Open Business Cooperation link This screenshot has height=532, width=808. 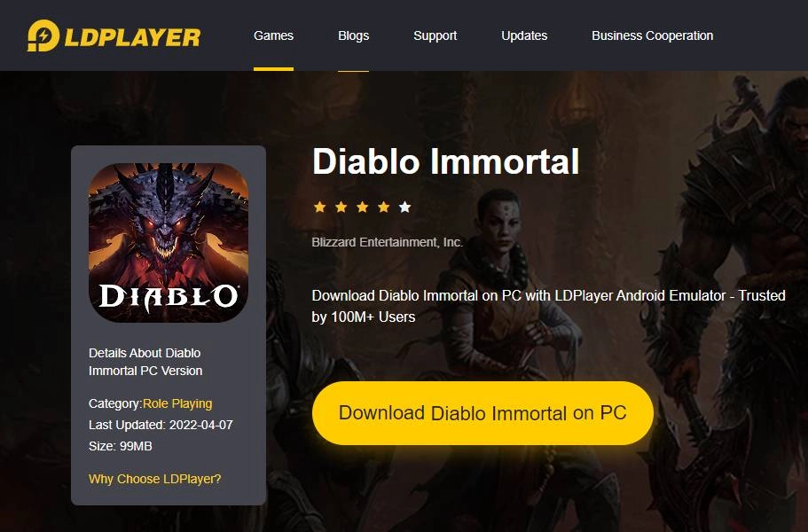pyautogui.click(x=653, y=35)
